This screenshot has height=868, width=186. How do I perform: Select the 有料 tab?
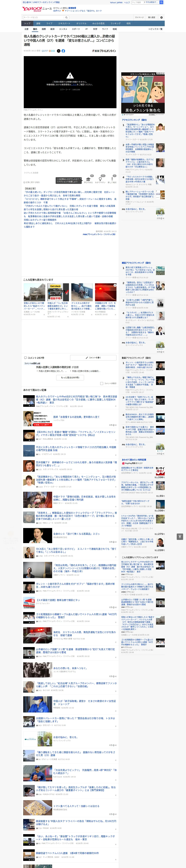coord(128,24)
